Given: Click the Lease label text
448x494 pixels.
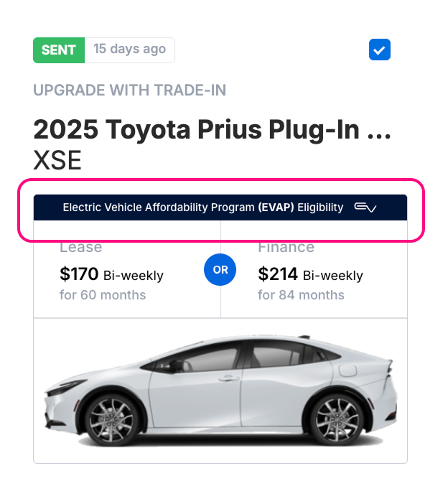Looking at the screenshot, I should tap(80, 248).
